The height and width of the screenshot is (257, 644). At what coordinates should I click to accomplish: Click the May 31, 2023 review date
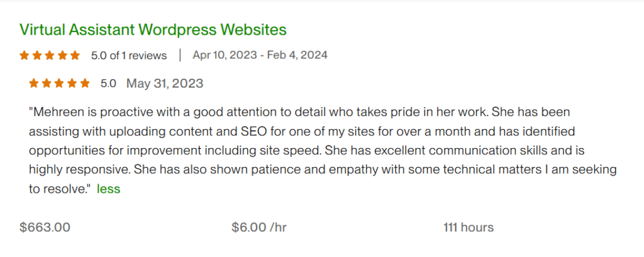point(165,83)
